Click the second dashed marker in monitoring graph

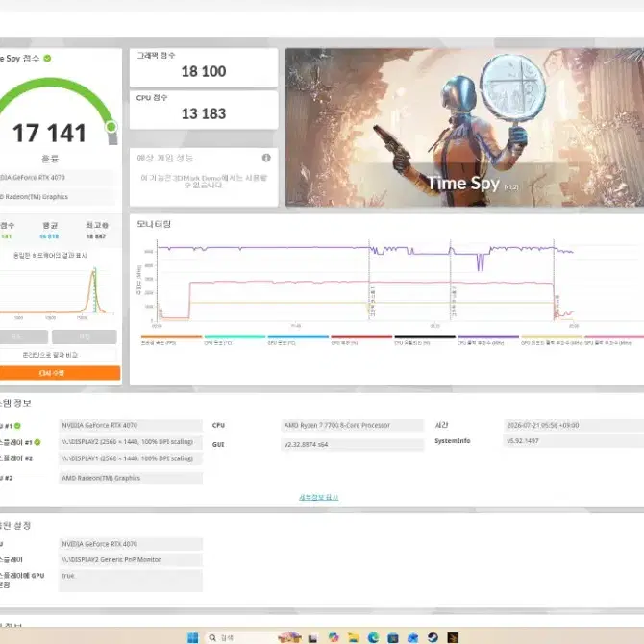coord(451,280)
